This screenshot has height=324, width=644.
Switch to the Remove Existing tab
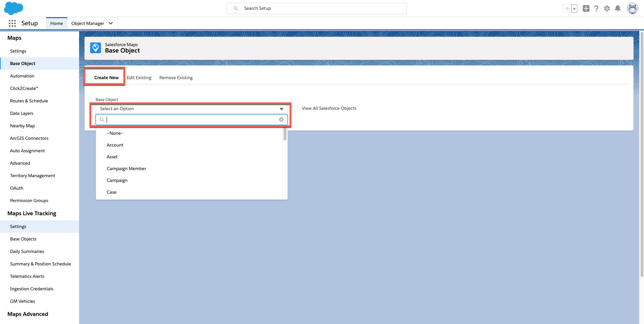point(176,77)
